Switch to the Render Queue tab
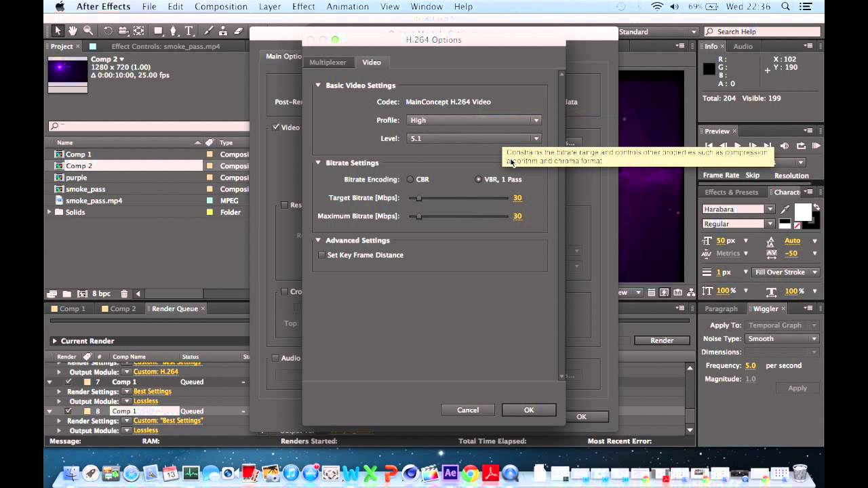This screenshot has width=868, height=488. pyautogui.click(x=174, y=308)
